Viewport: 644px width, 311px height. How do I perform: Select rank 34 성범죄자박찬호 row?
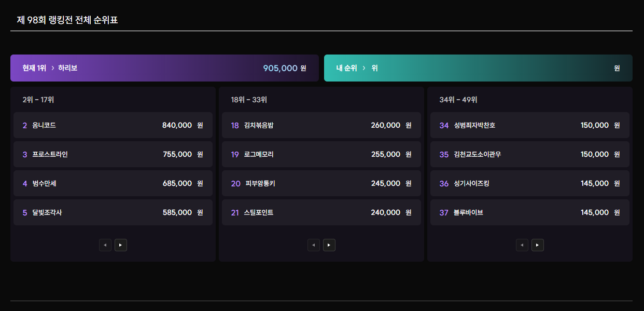click(x=530, y=125)
